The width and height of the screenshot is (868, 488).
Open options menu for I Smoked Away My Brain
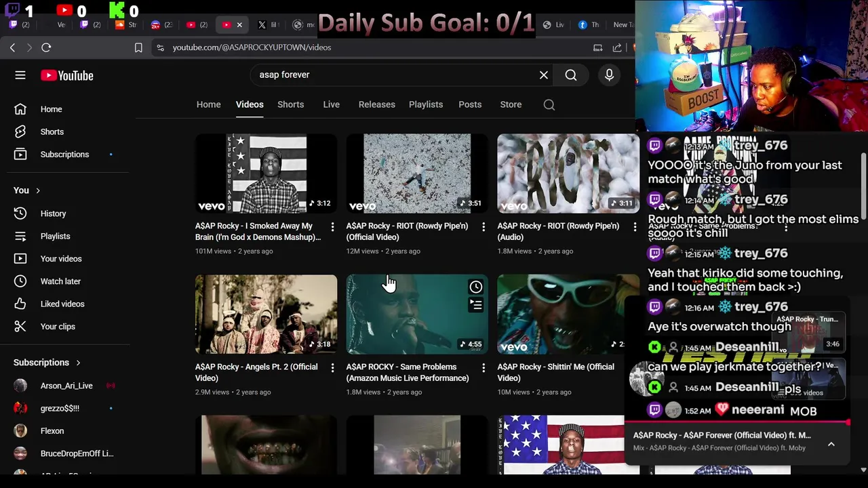332,226
